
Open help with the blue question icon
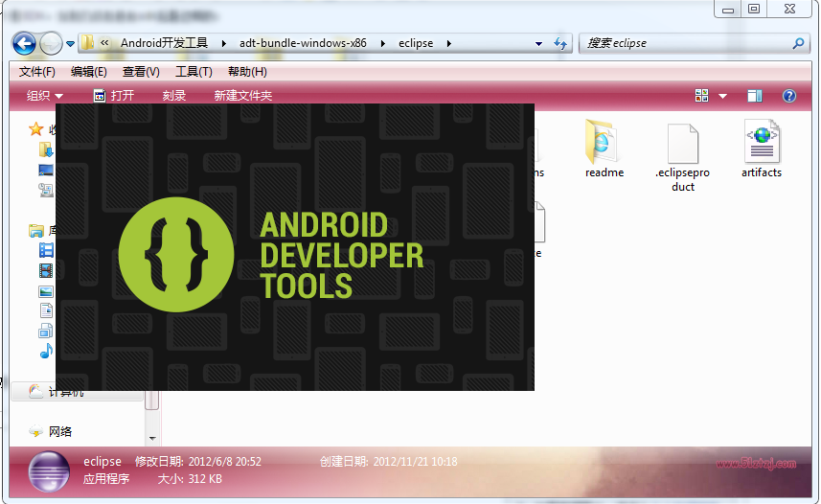pos(789,96)
